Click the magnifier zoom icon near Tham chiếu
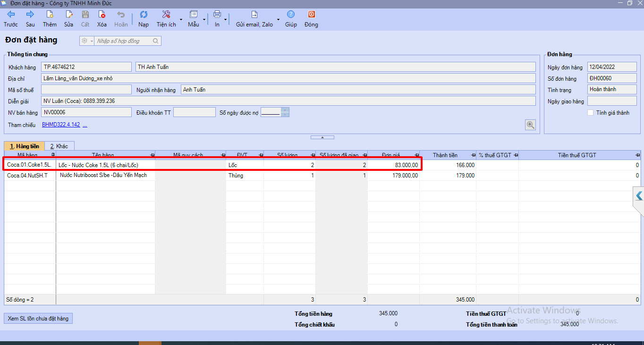 (x=531, y=125)
